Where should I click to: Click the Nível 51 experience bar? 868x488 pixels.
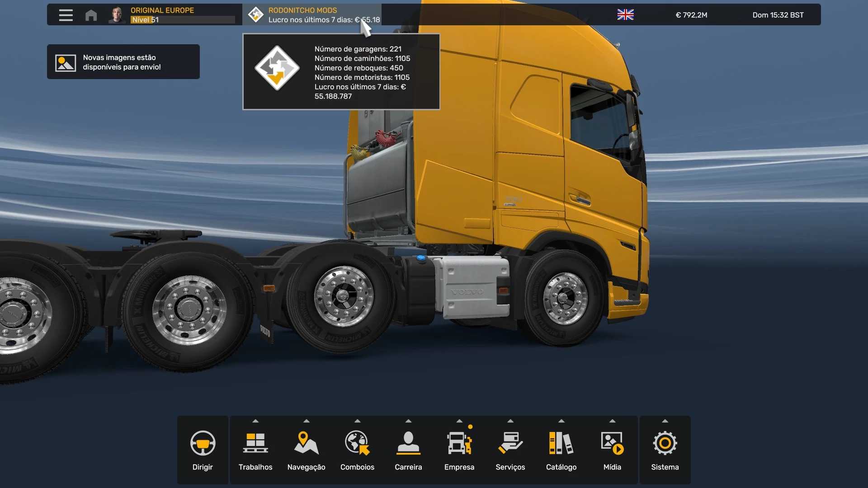click(183, 20)
